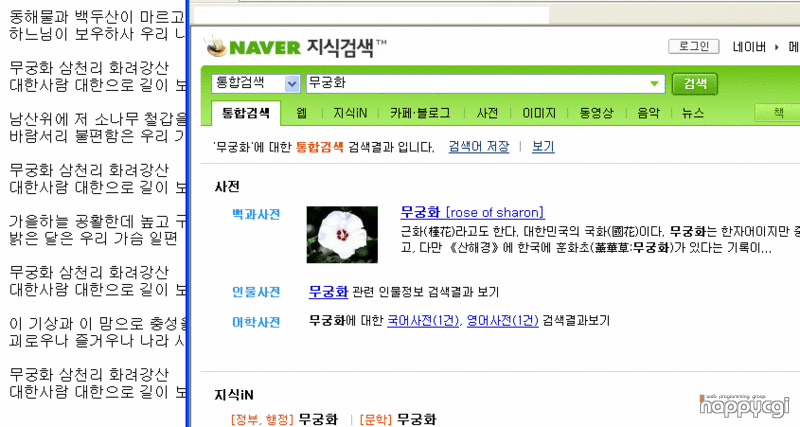Open the 영어사전(1건) link
Viewport: 800px width, 427px height.
(x=503, y=321)
